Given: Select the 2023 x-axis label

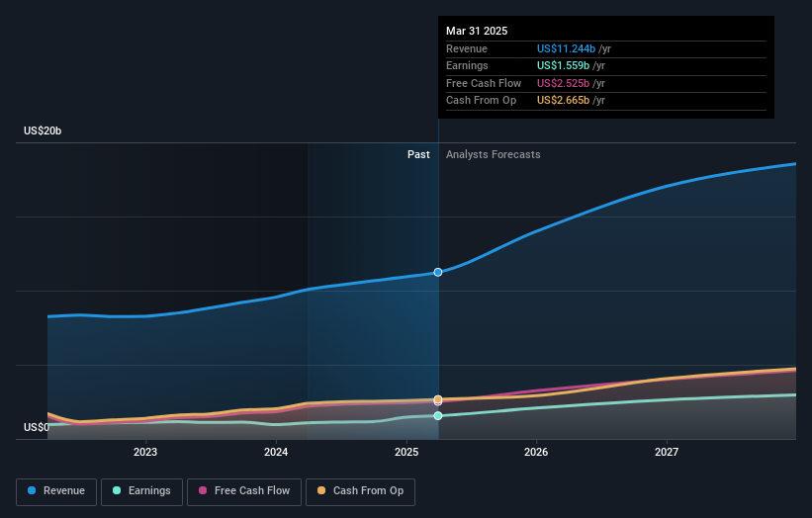Looking at the screenshot, I should [145, 453].
